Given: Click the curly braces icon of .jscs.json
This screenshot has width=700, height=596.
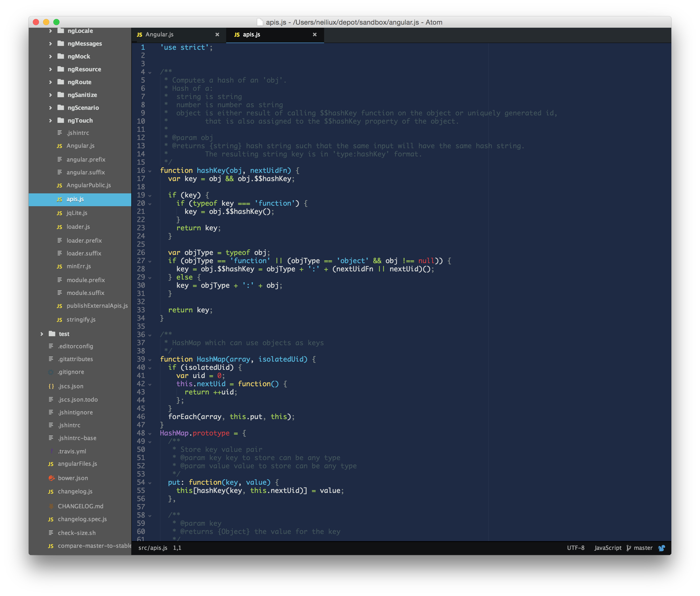Looking at the screenshot, I should (x=51, y=386).
